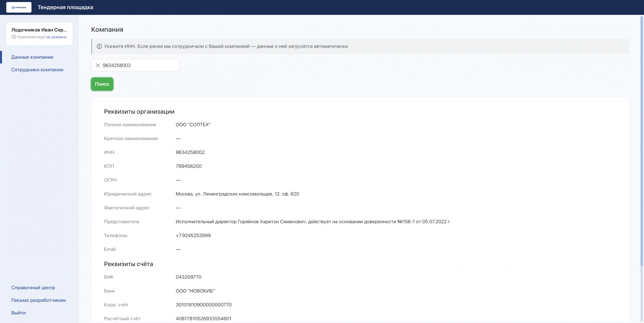Open the Данные компании section
The width and height of the screenshot is (644, 323).
pyautogui.click(x=32, y=57)
